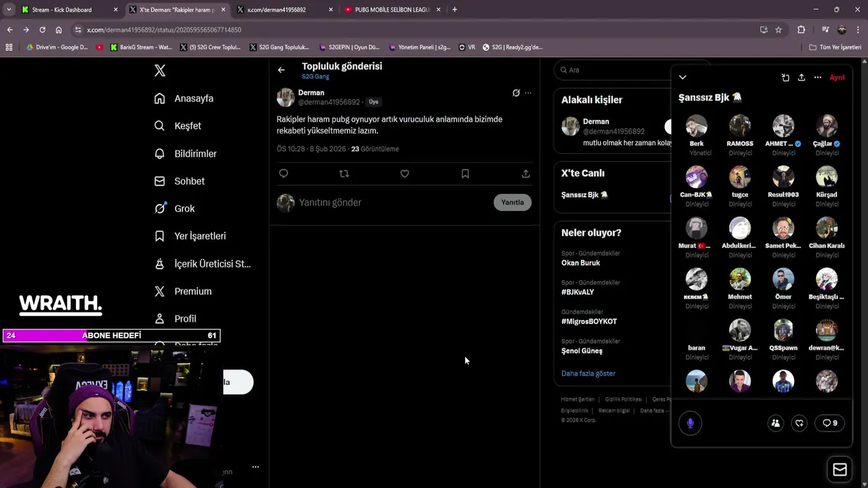868x488 pixels.
Task: Click the X logo in sidebar
Action: tap(160, 70)
